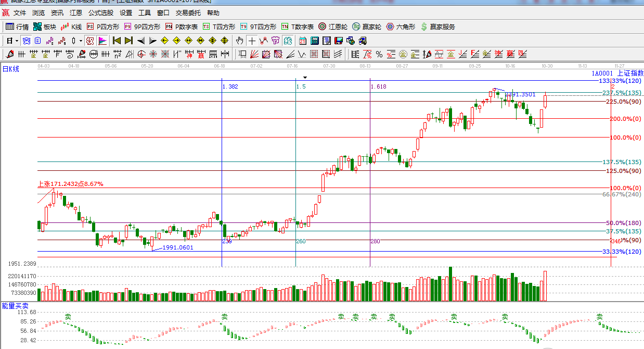Image resolution: width=644 pixels, height=349 pixels.
Task: Click the red floppy disk save icon
Action: pos(339,41)
